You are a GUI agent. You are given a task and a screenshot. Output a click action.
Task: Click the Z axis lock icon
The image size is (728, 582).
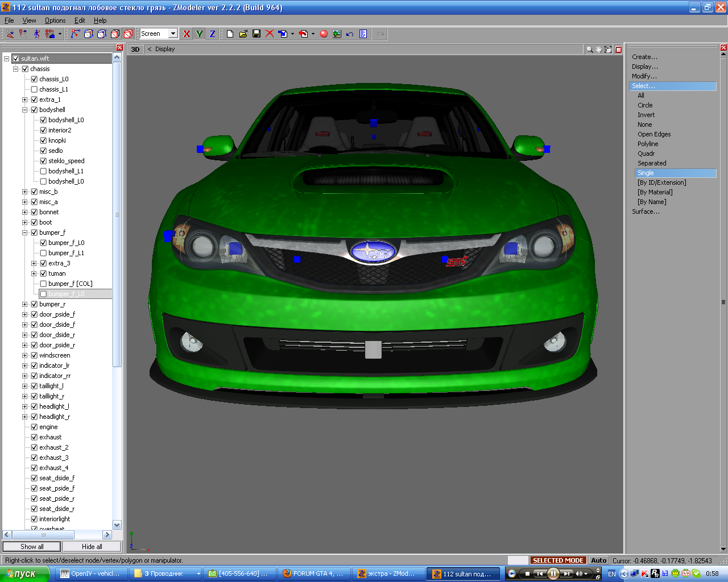(212, 34)
